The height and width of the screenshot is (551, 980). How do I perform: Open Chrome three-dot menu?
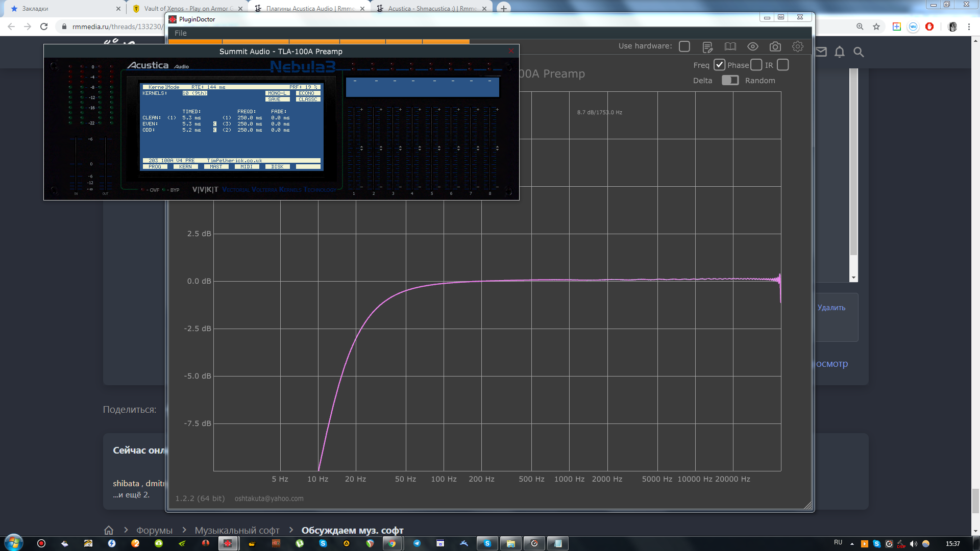(x=969, y=27)
